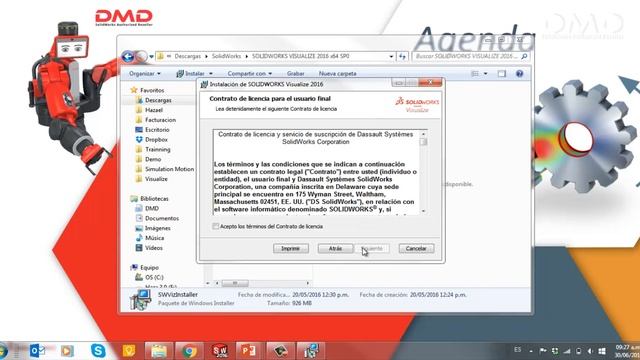Click the search magnifier icon
This screenshot has height=360, width=640.
tap(524, 56)
